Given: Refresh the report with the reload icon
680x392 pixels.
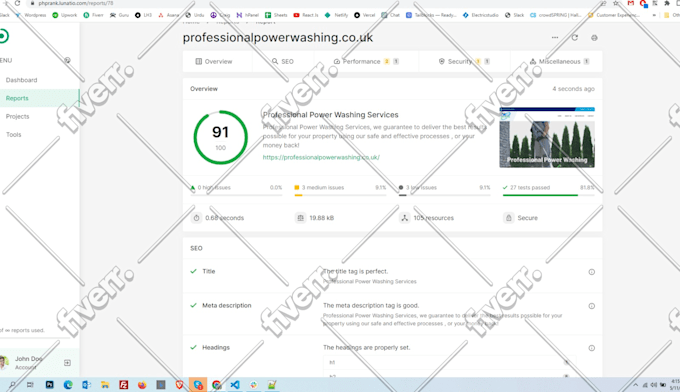Looking at the screenshot, I should click(x=575, y=38).
